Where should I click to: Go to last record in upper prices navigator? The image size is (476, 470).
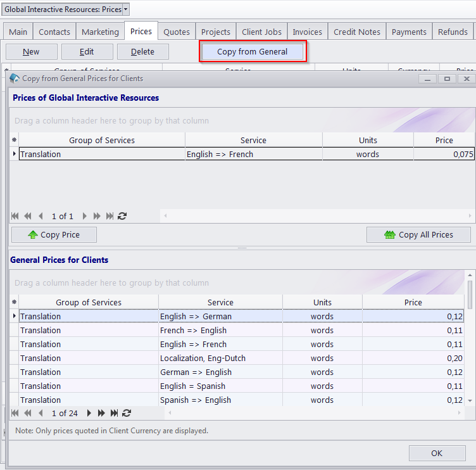pos(110,216)
